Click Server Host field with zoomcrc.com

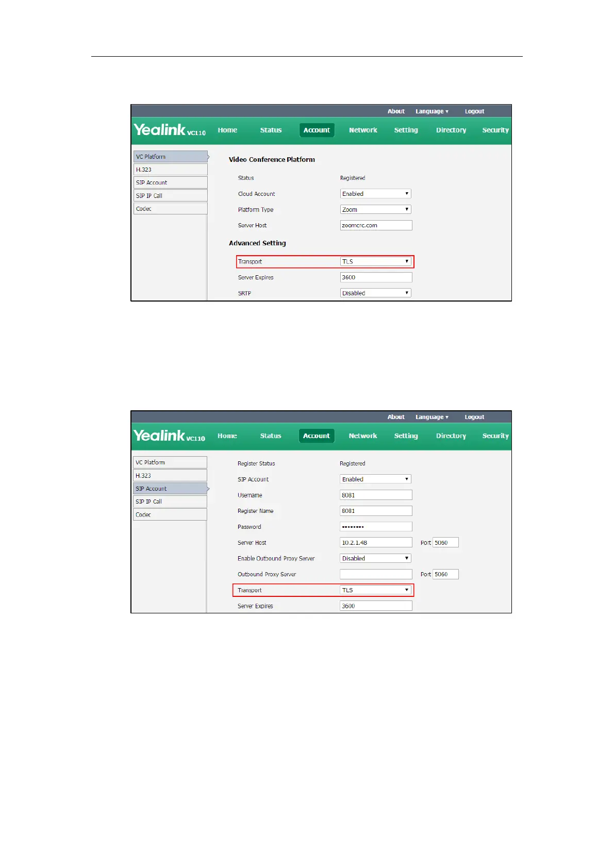coord(376,225)
